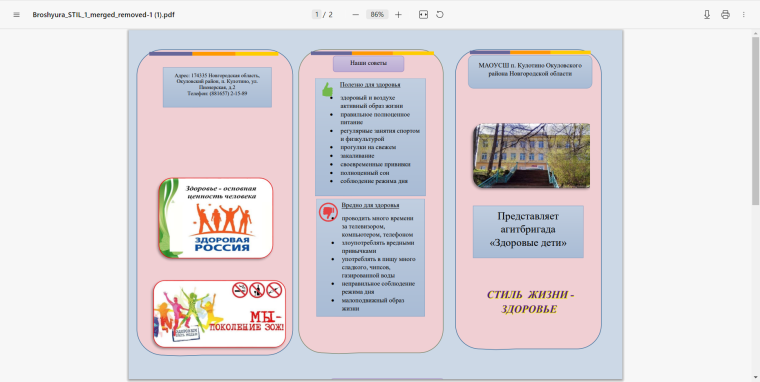The image size is (760, 382).
Task: Click the scrollbar up arrow
Action: point(756,33)
